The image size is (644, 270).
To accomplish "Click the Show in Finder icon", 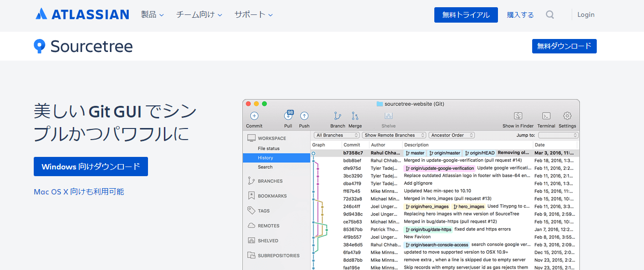I will [518, 116].
